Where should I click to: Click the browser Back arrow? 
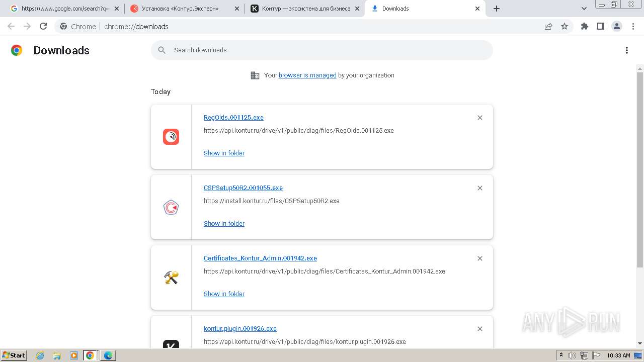pos(11,26)
